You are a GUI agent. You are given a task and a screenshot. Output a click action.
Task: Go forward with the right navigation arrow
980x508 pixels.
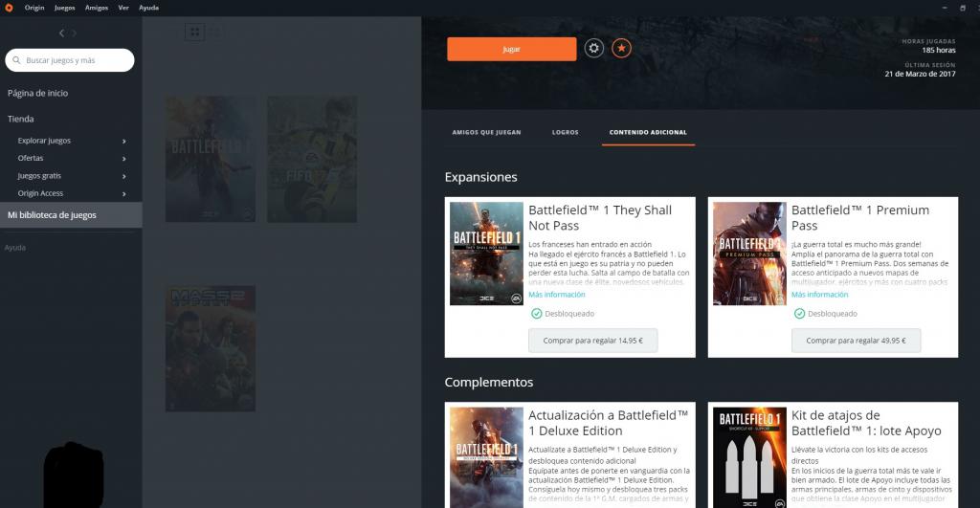pyautogui.click(x=74, y=33)
